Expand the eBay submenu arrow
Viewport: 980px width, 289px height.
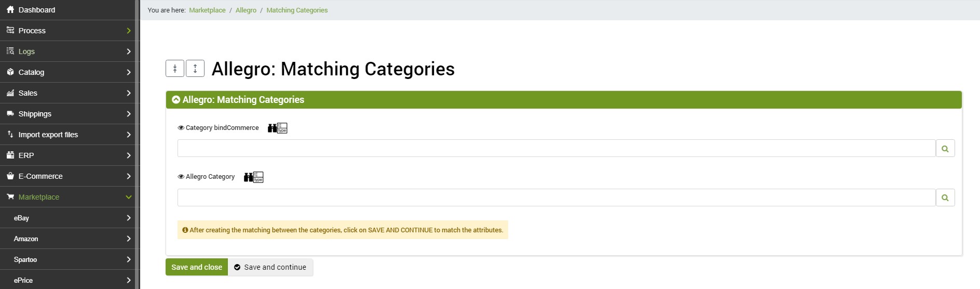click(129, 218)
